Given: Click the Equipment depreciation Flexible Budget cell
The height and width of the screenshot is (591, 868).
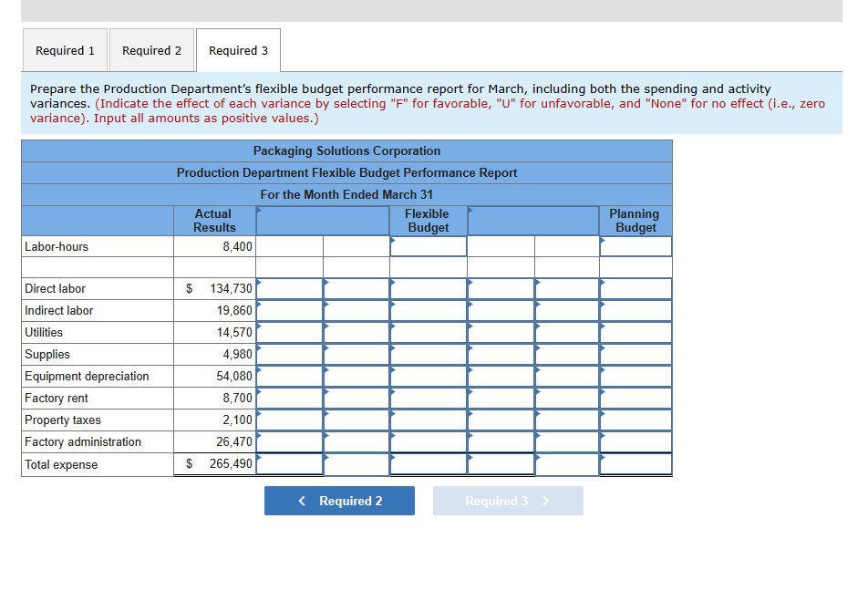Looking at the screenshot, I should pyautogui.click(x=428, y=376).
